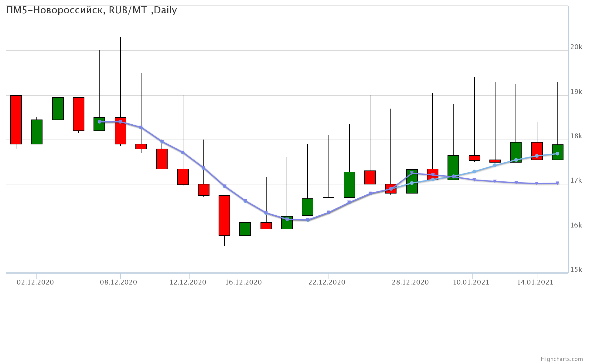Click the 20k y-axis label

[x=576, y=47]
